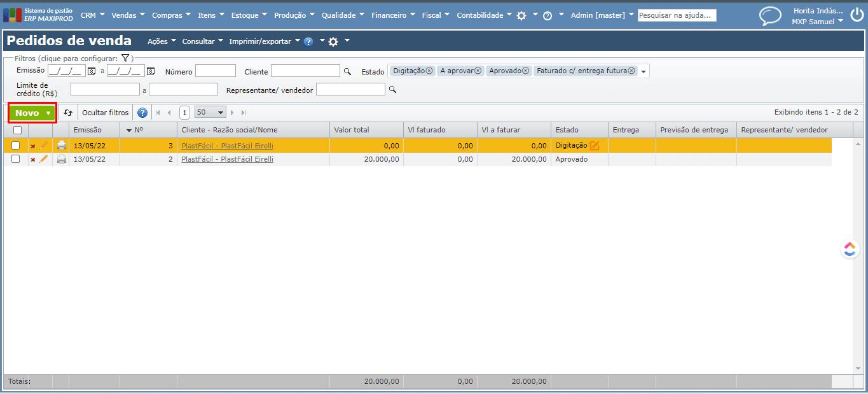
Task: Open calendar picker for Emissão start date
Action: (x=92, y=71)
